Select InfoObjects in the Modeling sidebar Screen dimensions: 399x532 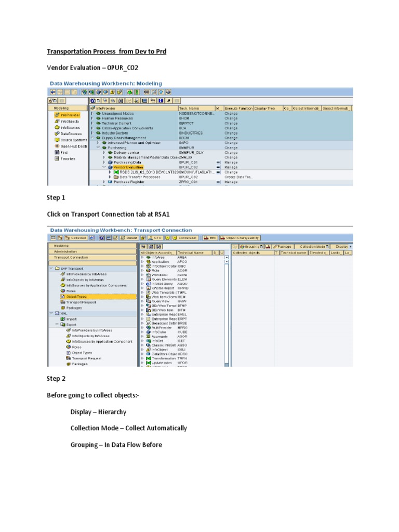(67, 121)
